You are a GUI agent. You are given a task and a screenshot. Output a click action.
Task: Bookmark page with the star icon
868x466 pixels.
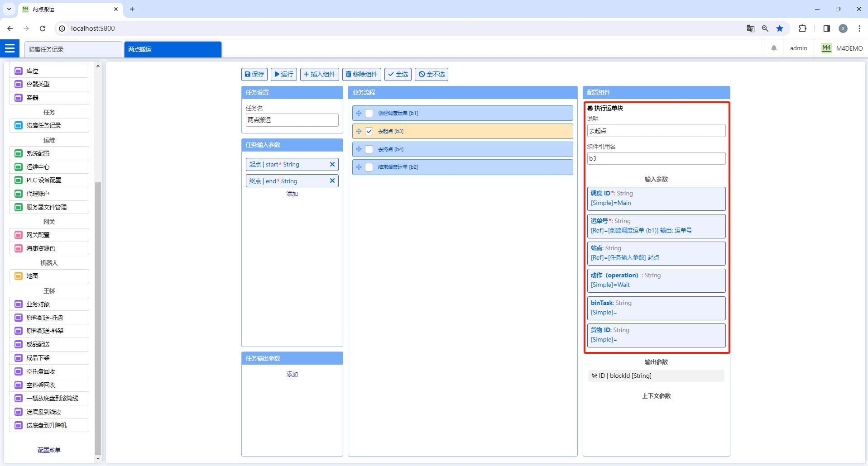[780, 29]
